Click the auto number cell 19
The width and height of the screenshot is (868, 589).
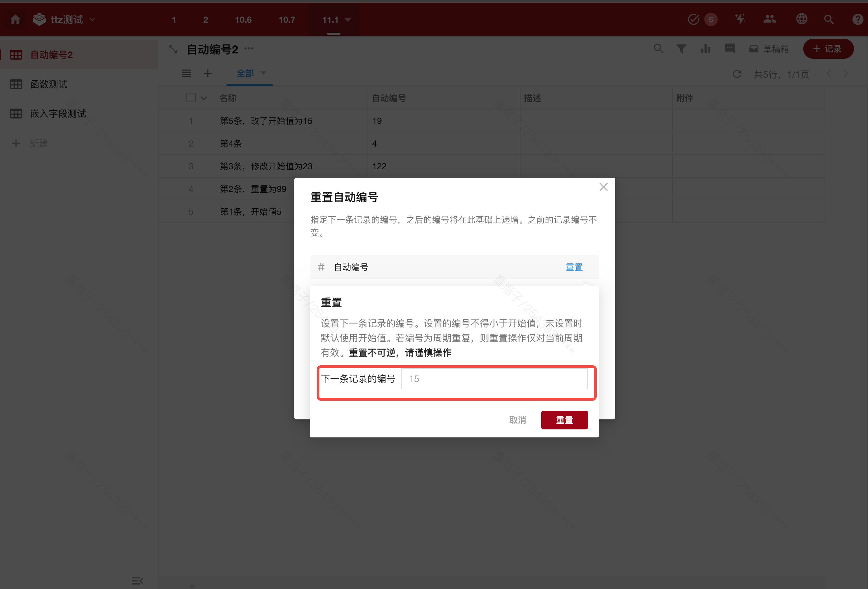(444, 121)
